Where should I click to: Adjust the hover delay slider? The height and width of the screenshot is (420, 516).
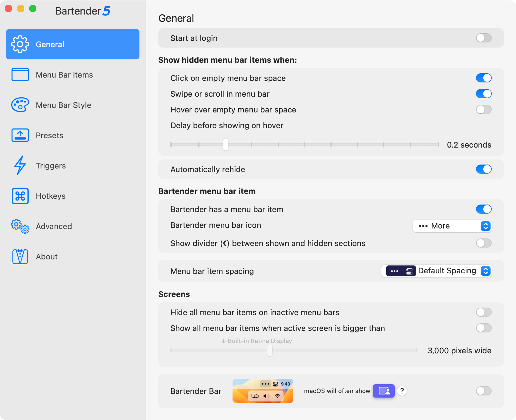point(225,145)
